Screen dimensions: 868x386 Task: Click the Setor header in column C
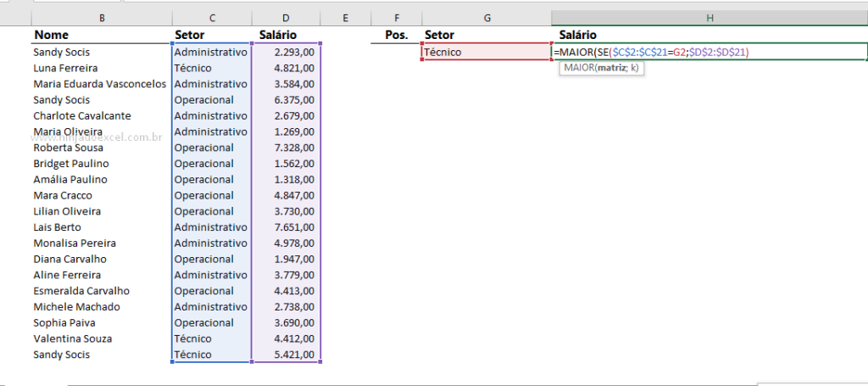click(189, 35)
